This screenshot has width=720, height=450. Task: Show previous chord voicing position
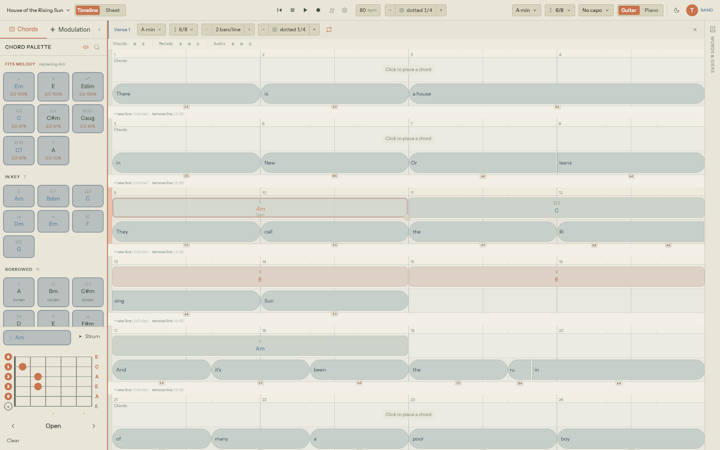point(13,426)
